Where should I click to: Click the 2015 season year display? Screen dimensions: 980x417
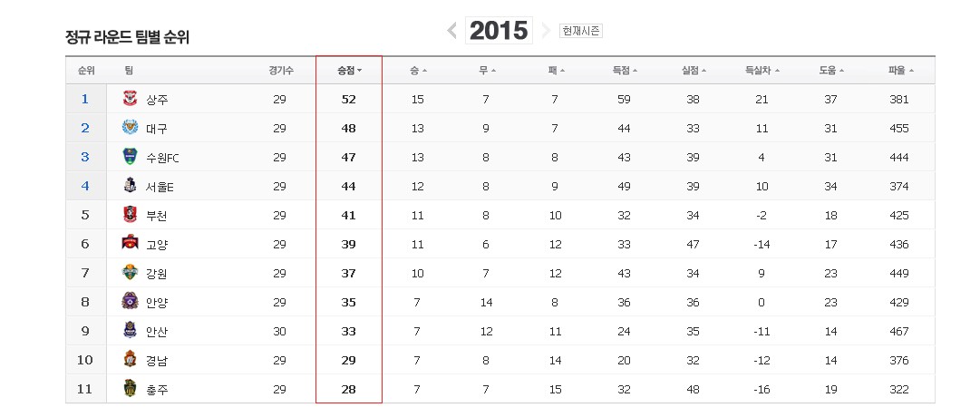point(499,31)
